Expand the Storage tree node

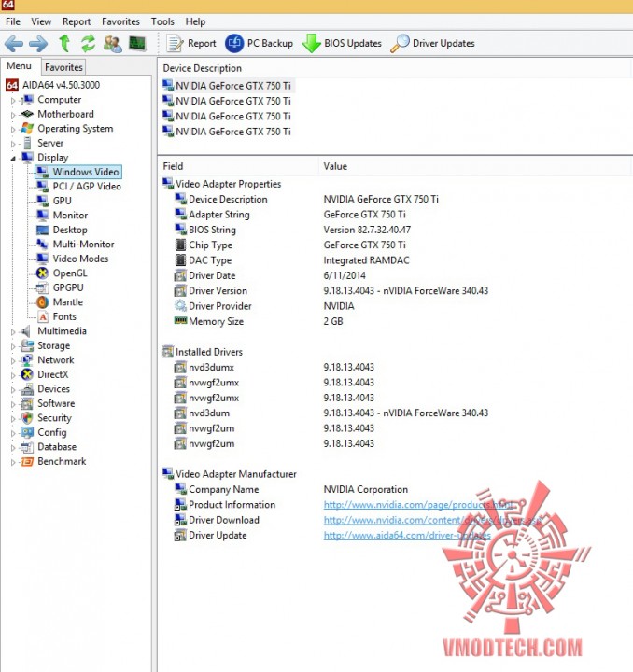click(13, 346)
